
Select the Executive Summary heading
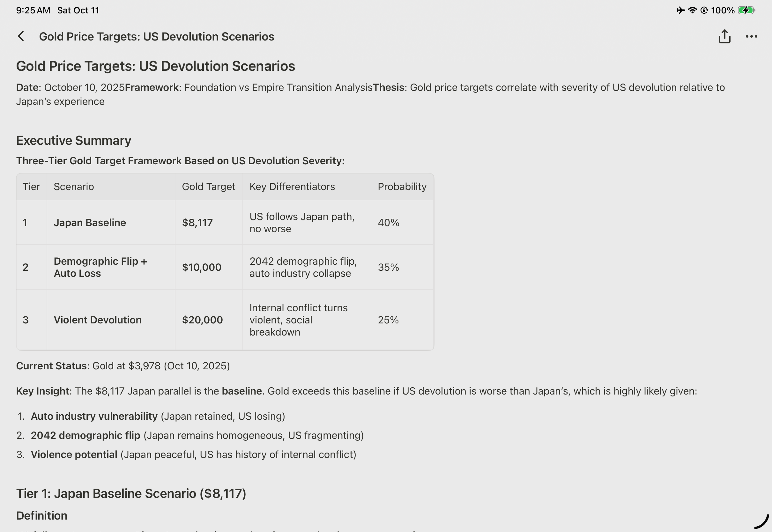point(74,140)
